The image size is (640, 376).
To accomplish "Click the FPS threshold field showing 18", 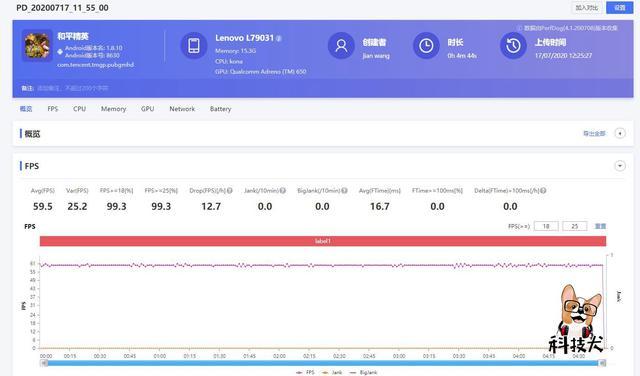I will coord(546,226).
